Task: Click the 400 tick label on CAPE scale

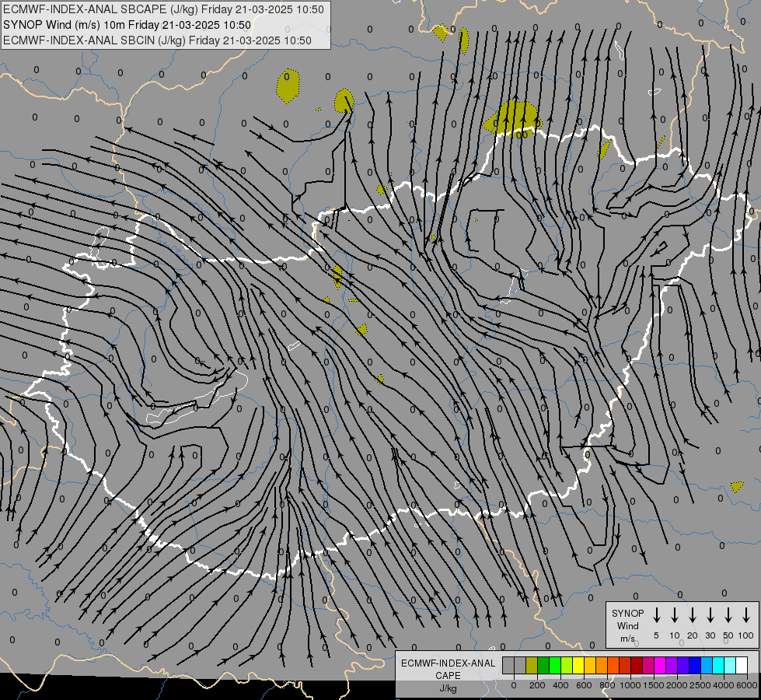Action: [560, 685]
